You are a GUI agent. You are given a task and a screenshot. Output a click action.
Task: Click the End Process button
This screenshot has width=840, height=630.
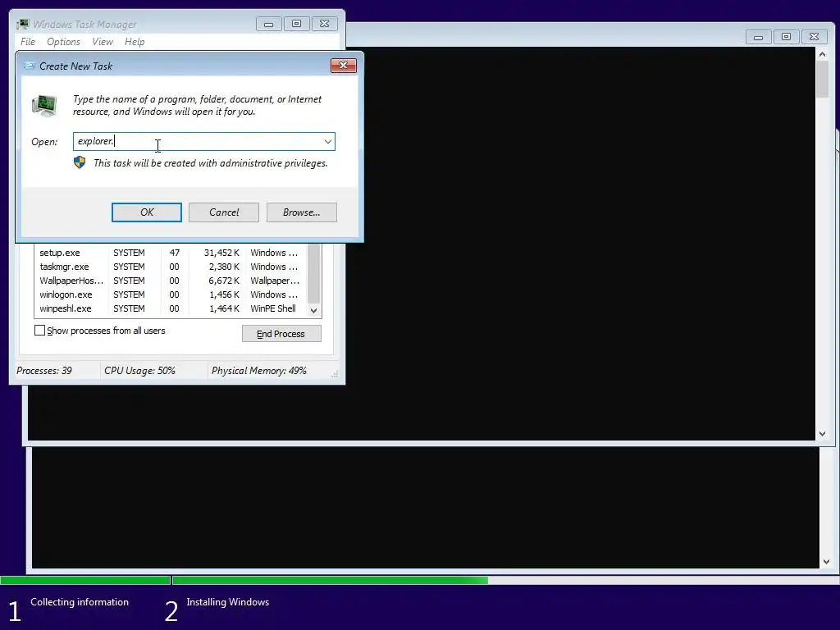tap(281, 334)
